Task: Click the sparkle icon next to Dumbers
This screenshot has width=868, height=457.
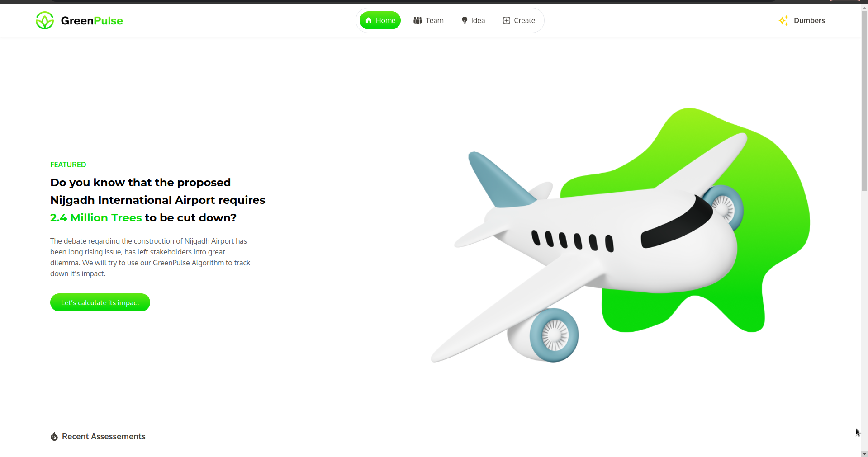Action: tap(784, 20)
